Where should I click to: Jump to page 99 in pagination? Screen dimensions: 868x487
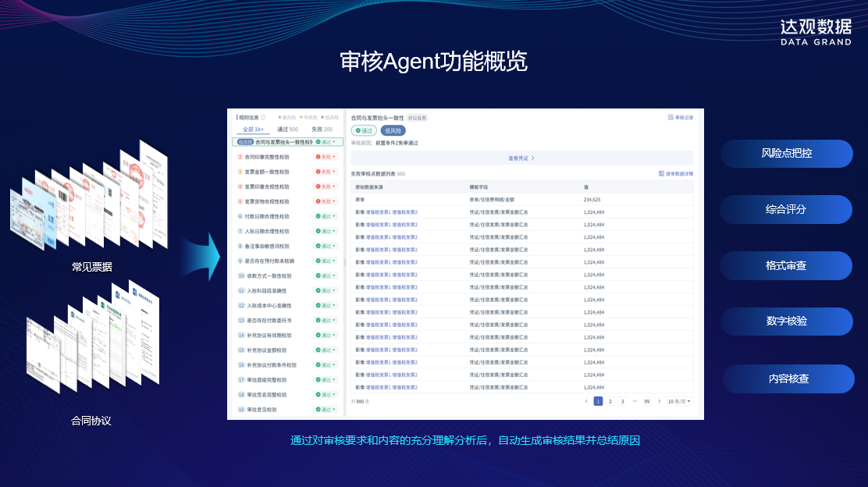646,401
